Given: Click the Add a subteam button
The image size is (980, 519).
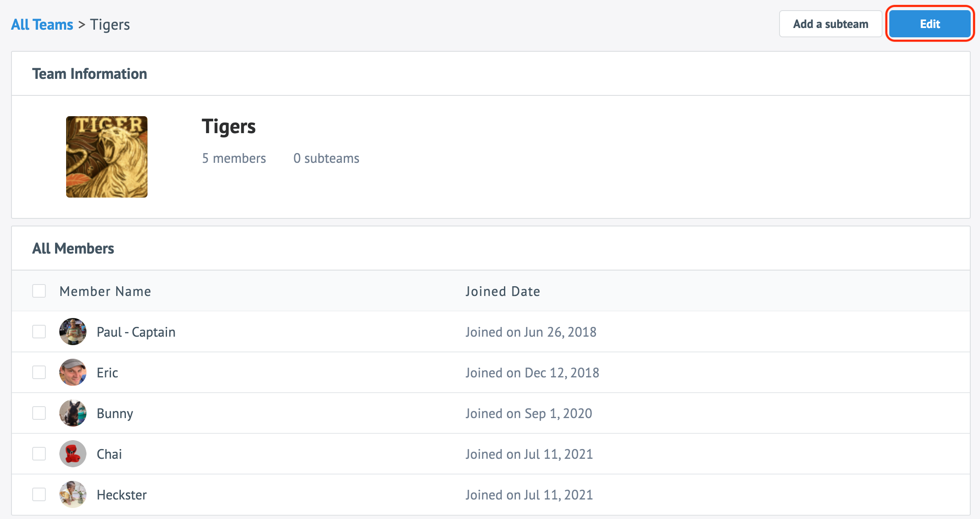Looking at the screenshot, I should pyautogui.click(x=830, y=24).
